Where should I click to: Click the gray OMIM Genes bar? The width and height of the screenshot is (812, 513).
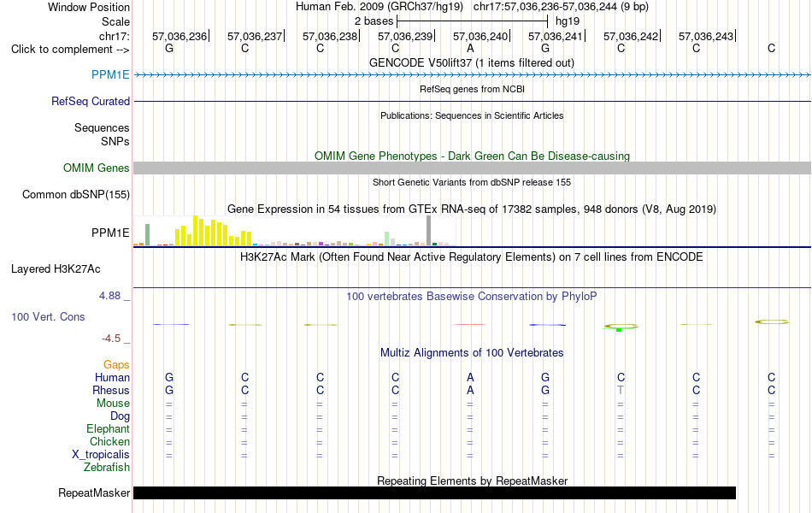472,168
